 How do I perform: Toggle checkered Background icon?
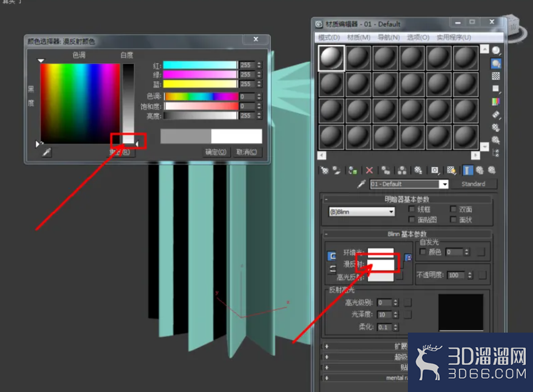coord(496,76)
